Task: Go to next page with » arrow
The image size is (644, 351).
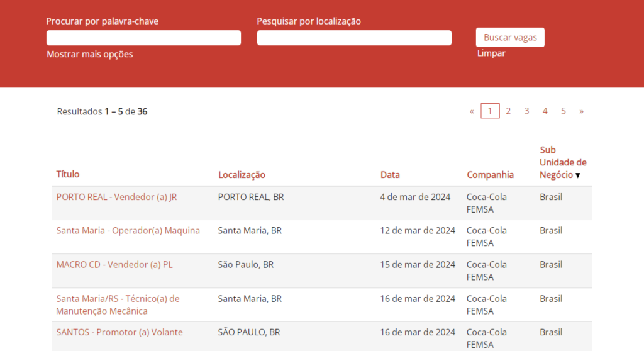Action: [x=581, y=111]
